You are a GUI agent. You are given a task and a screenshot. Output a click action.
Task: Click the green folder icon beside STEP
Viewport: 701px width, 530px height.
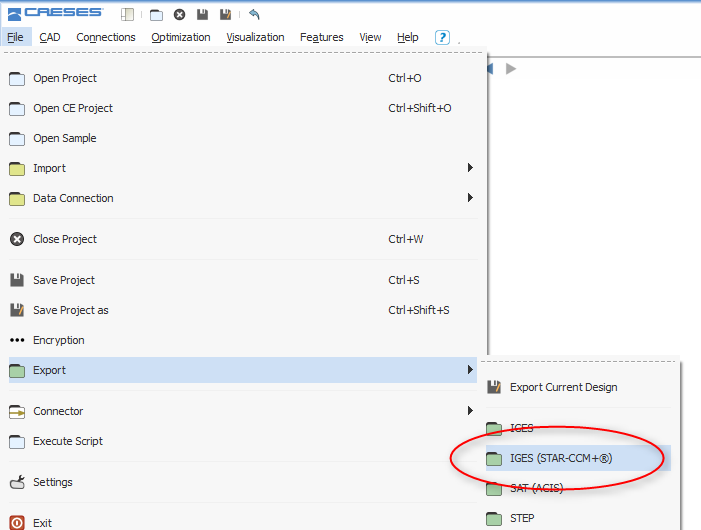pyautogui.click(x=494, y=518)
